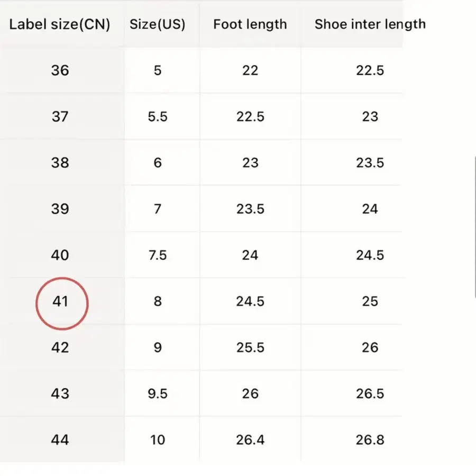Click CN label size 38 cell

(60, 162)
